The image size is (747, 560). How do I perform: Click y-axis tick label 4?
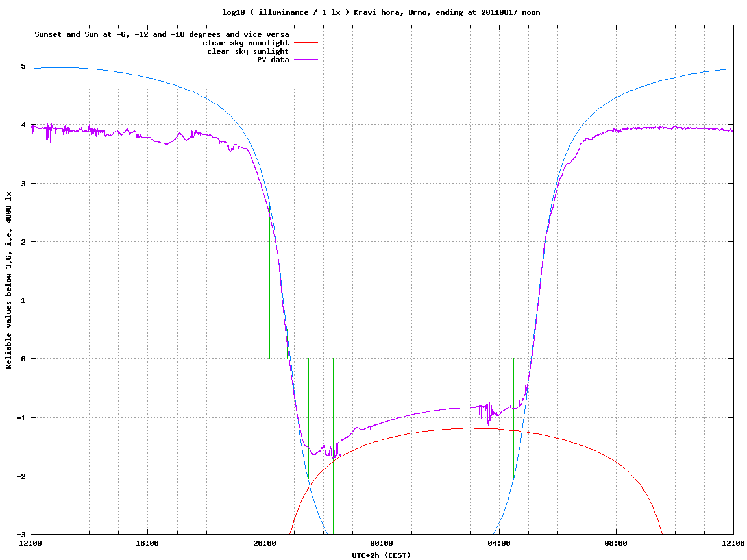23,125
